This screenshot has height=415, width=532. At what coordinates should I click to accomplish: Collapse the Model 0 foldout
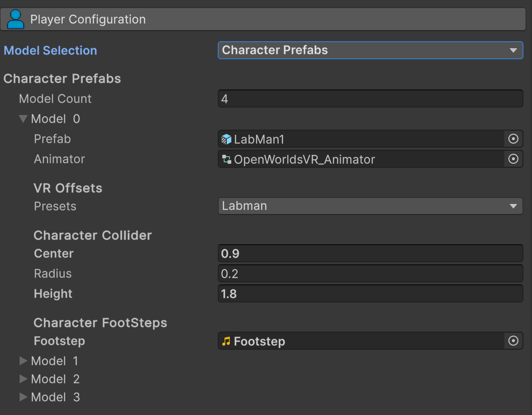point(23,119)
